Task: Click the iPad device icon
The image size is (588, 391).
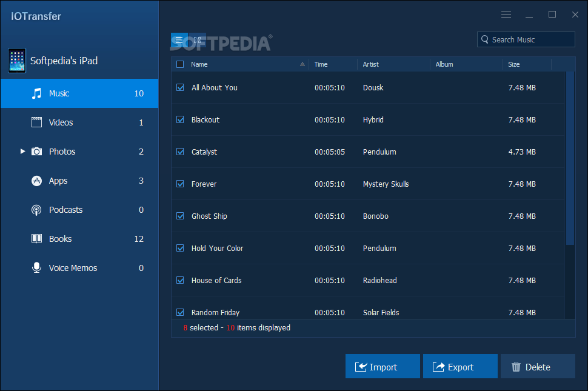Action: [x=17, y=61]
